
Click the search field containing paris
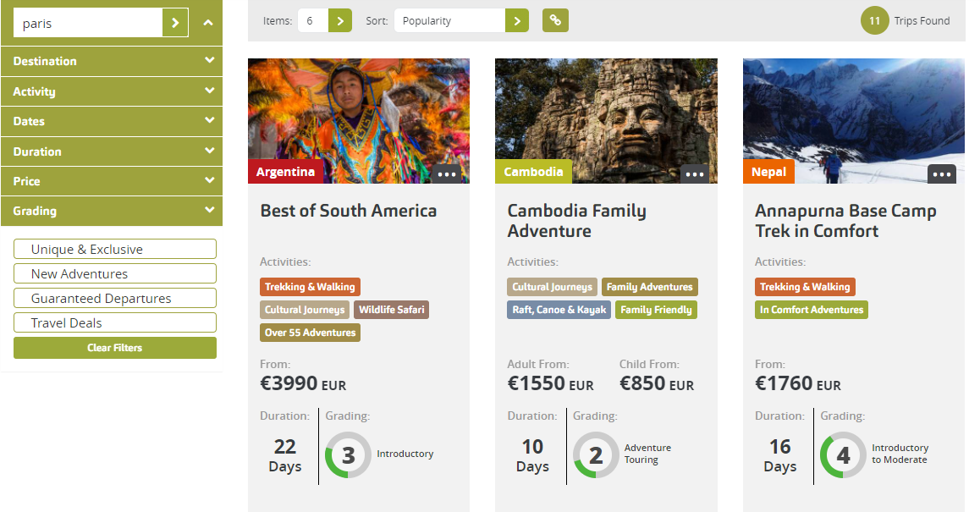88,23
